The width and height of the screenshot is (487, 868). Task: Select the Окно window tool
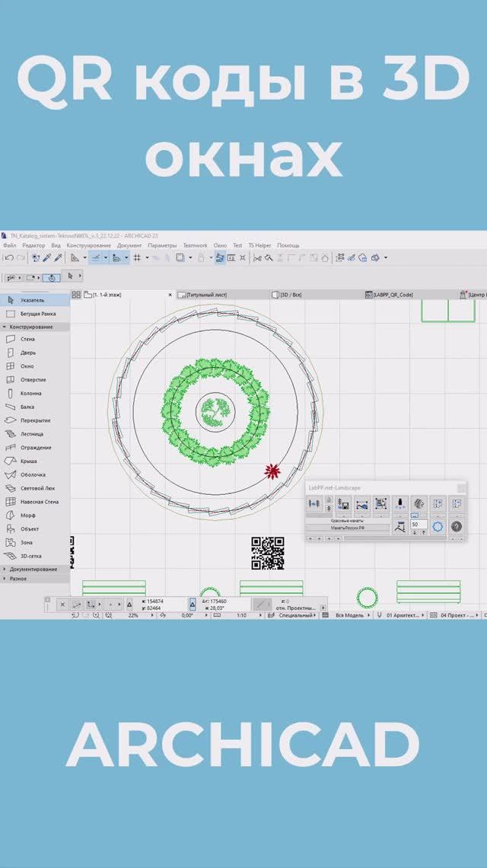coord(34,366)
